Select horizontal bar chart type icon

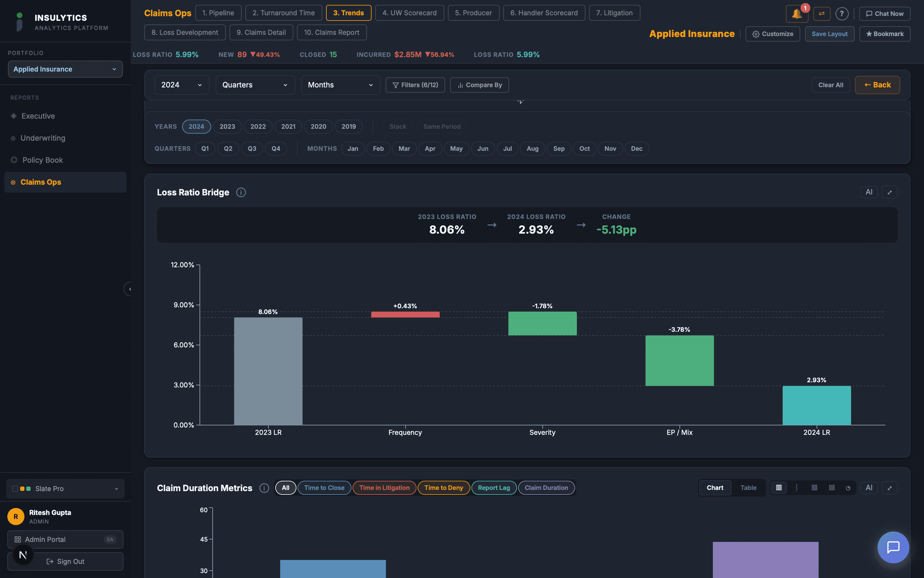tap(832, 488)
